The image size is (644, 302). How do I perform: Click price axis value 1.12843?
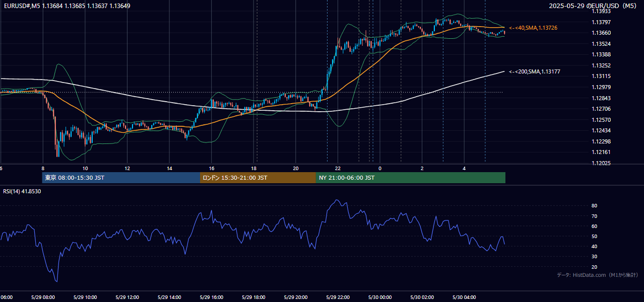coord(601,98)
